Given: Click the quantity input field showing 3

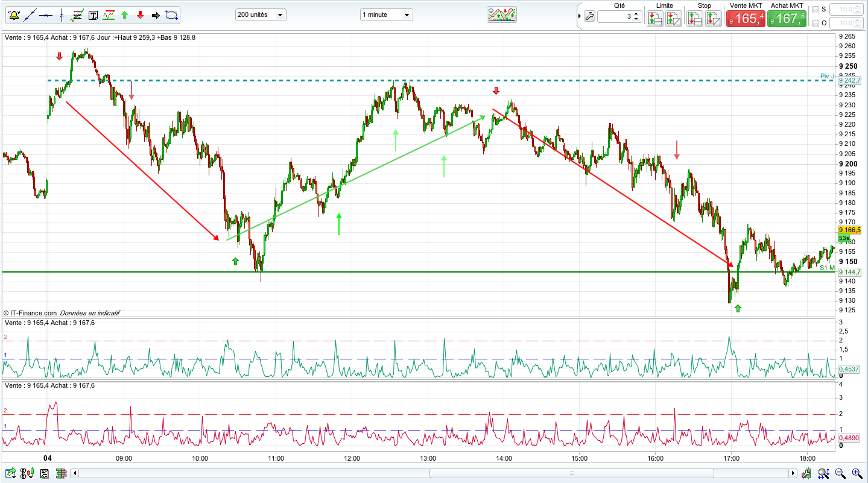Looking at the screenshot, I should [x=615, y=17].
